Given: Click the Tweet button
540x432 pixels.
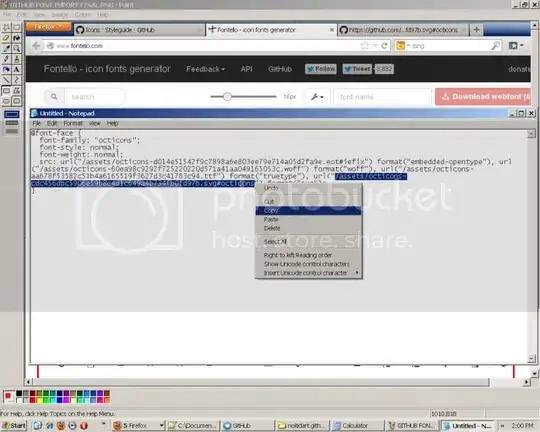Looking at the screenshot, I should point(357,69).
